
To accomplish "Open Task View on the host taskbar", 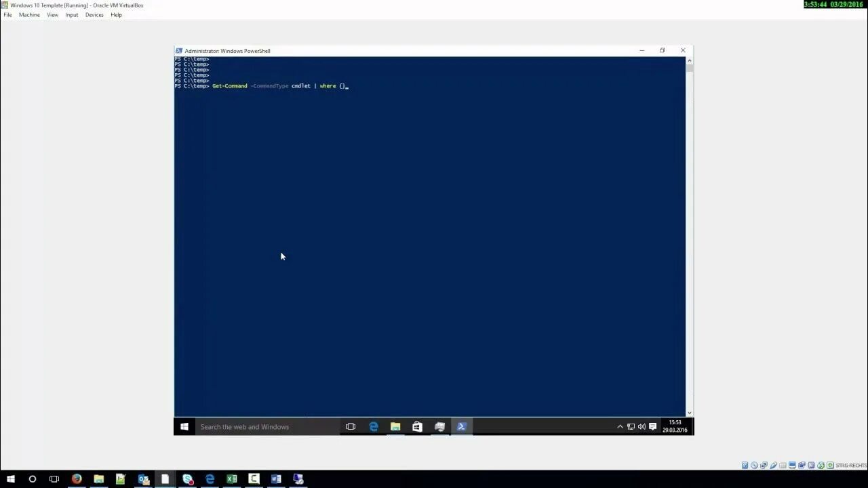I will pyautogui.click(x=54, y=479).
